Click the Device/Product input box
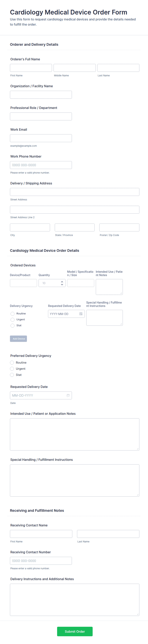 (x=23, y=283)
